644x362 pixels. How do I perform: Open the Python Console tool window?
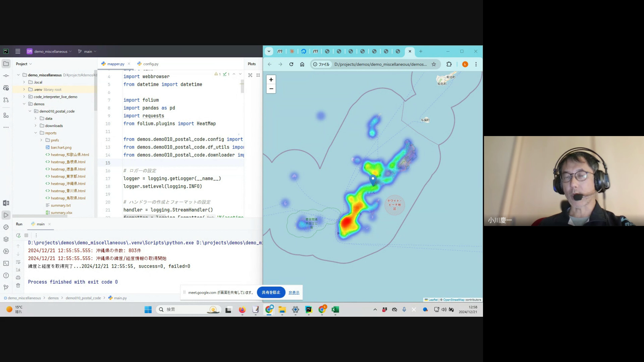point(6,227)
